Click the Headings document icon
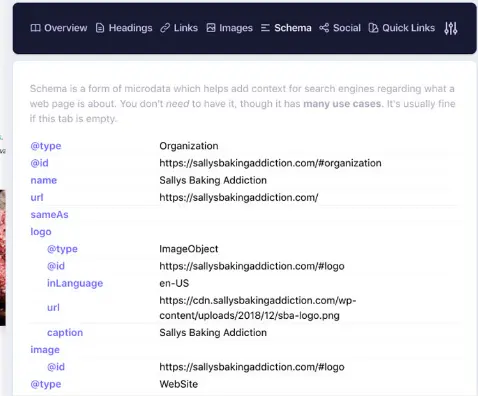The image size is (478, 396). pyautogui.click(x=100, y=28)
